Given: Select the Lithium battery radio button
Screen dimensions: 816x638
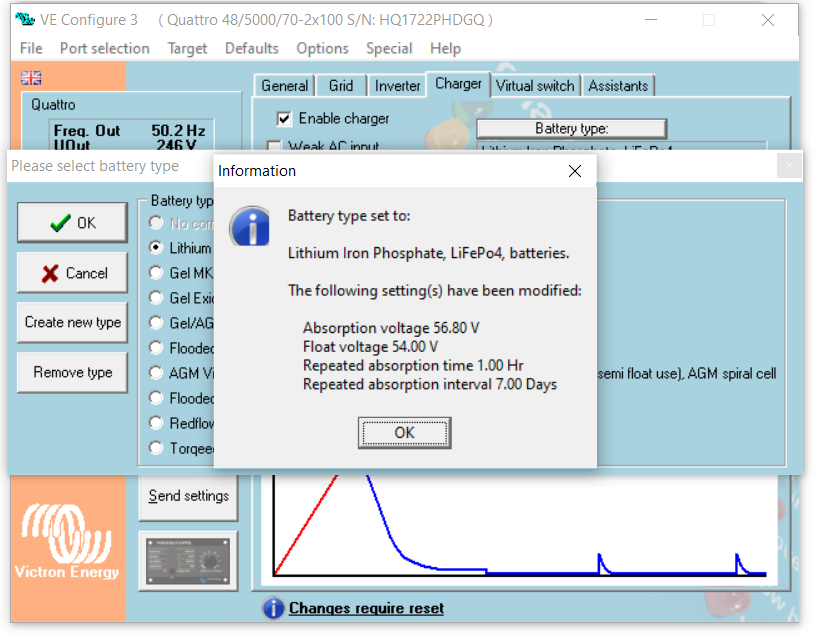Looking at the screenshot, I should pos(156,248).
